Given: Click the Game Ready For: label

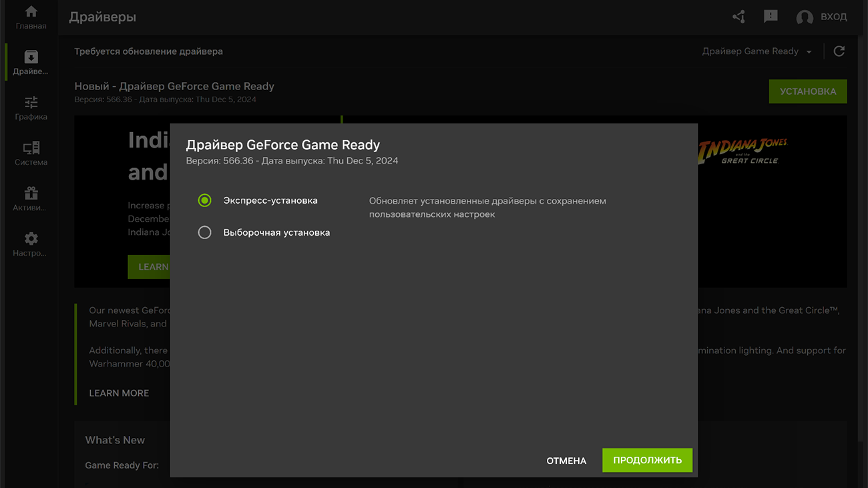Looking at the screenshot, I should tap(122, 465).
